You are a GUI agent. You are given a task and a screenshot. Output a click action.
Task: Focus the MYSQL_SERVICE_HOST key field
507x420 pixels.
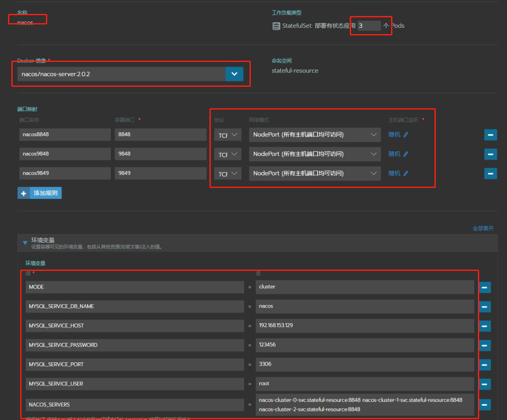pyautogui.click(x=135, y=326)
